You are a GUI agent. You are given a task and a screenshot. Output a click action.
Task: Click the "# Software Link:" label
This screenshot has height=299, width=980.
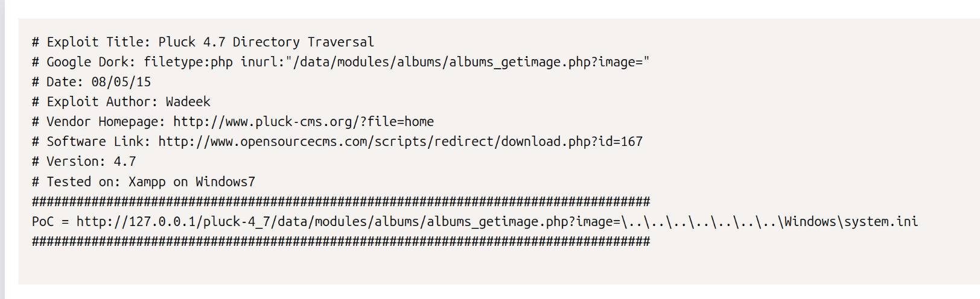click(91, 141)
